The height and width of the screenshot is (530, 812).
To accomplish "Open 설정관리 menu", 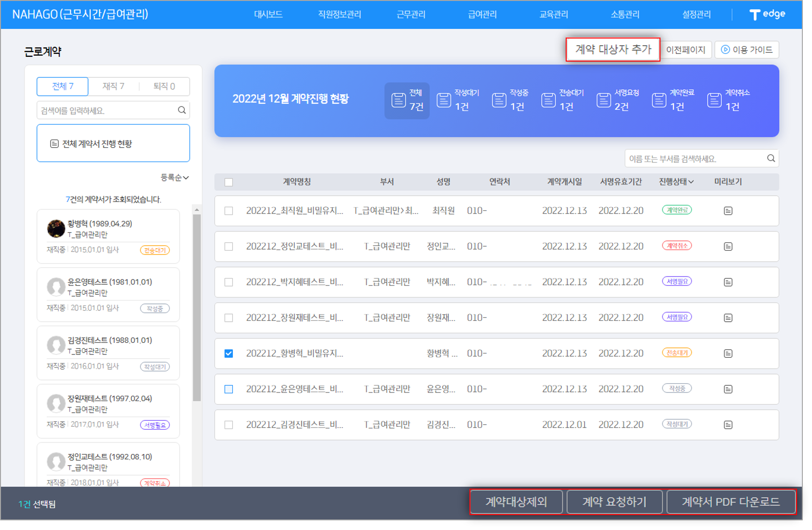I will coord(696,14).
